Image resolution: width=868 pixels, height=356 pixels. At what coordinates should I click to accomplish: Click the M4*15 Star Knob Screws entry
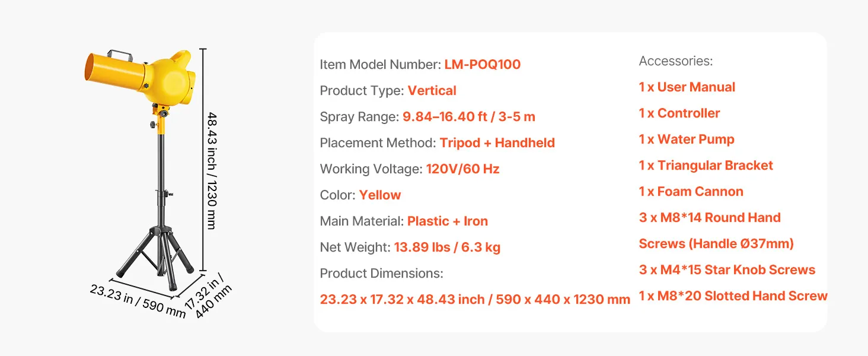[x=727, y=270]
